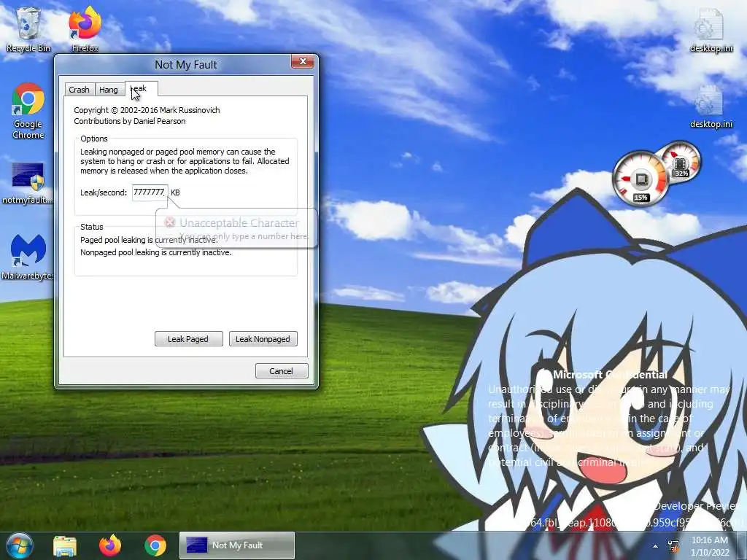Viewport: 747px width, 560px height.
Task: Open File Explorer from the taskbar
Action: click(x=65, y=545)
